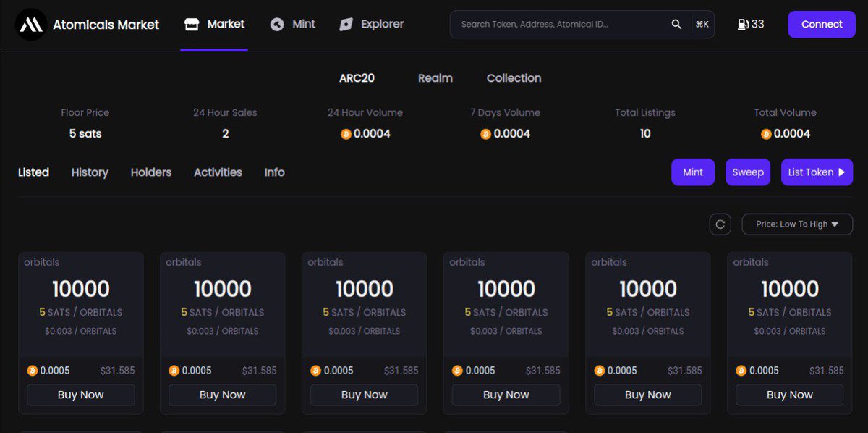Viewport: 868px width, 433px height.
Task: Click Bitcoin icon under Total Volume
Action: (766, 134)
